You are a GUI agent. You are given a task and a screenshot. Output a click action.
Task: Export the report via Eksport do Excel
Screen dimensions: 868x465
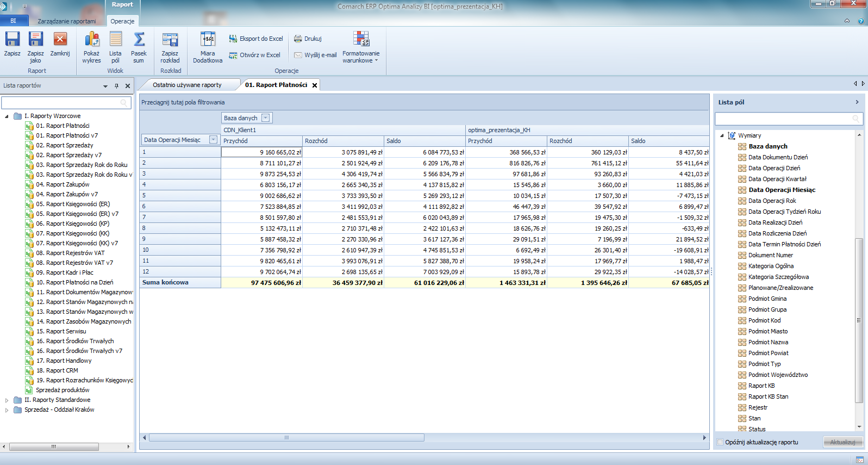[256, 39]
